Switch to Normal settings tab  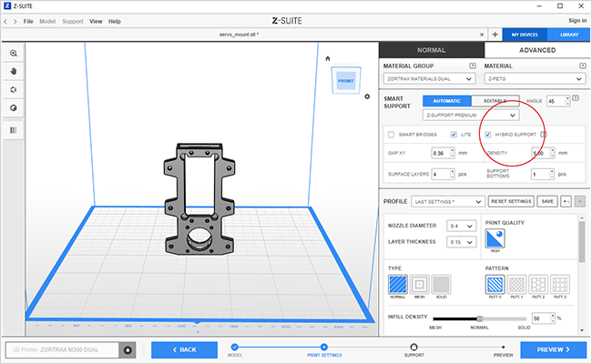click(432, 50)
